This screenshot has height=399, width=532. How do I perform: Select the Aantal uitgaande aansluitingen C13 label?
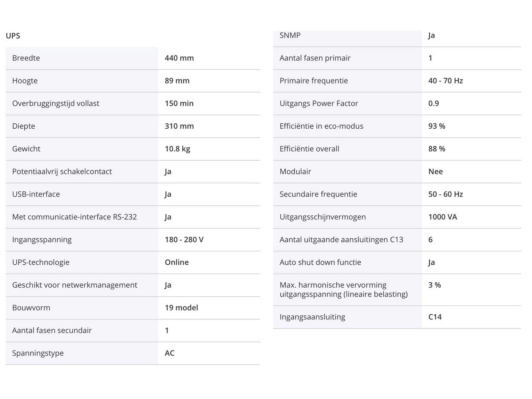(341, 240)
